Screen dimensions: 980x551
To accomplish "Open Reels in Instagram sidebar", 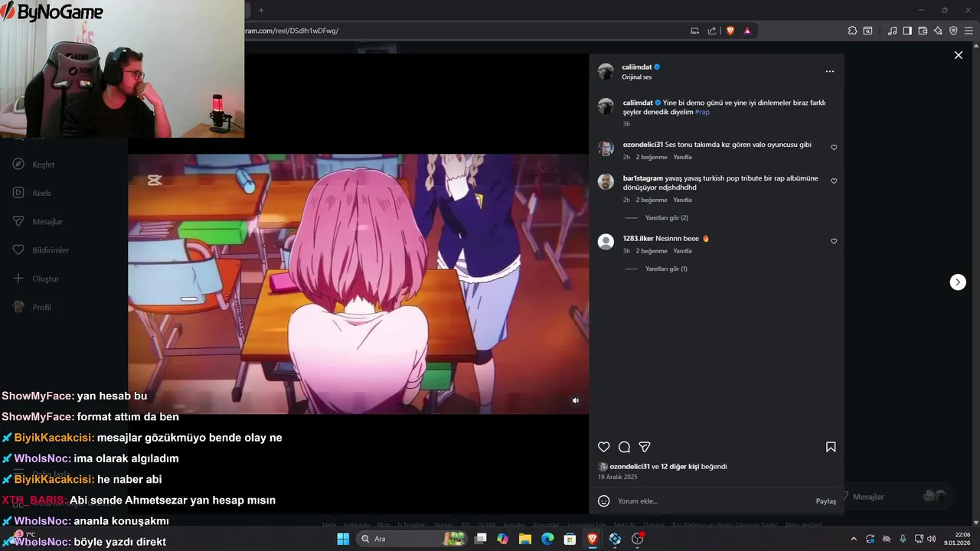I will (x=32, y=193).
